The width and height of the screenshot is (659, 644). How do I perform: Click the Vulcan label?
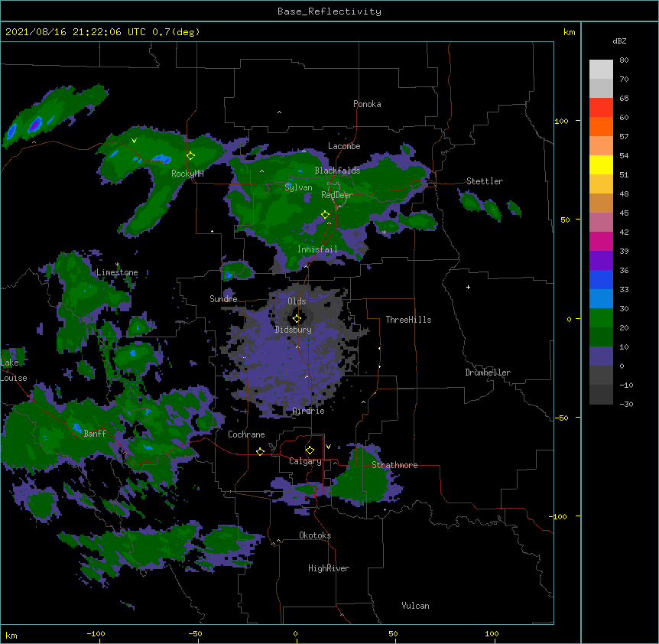[415, 606]
